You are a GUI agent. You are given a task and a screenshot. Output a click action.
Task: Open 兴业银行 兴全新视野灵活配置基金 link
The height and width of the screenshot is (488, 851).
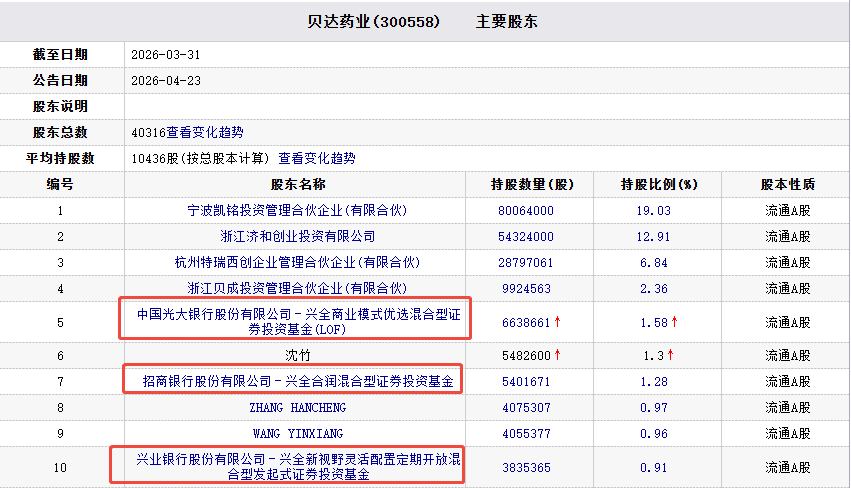point(298,466)
